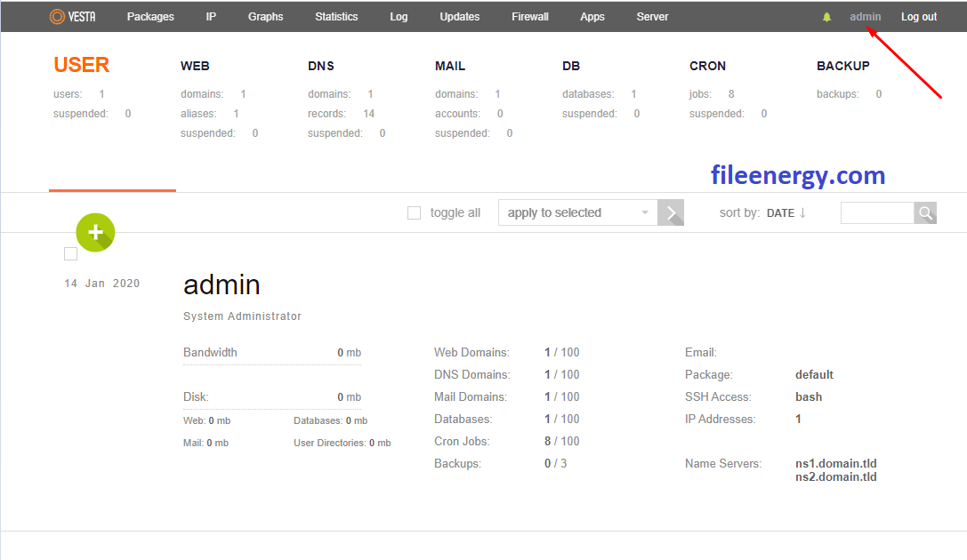The image size is (967, 560).
Task: Click the Log out link
Action: 919,17
